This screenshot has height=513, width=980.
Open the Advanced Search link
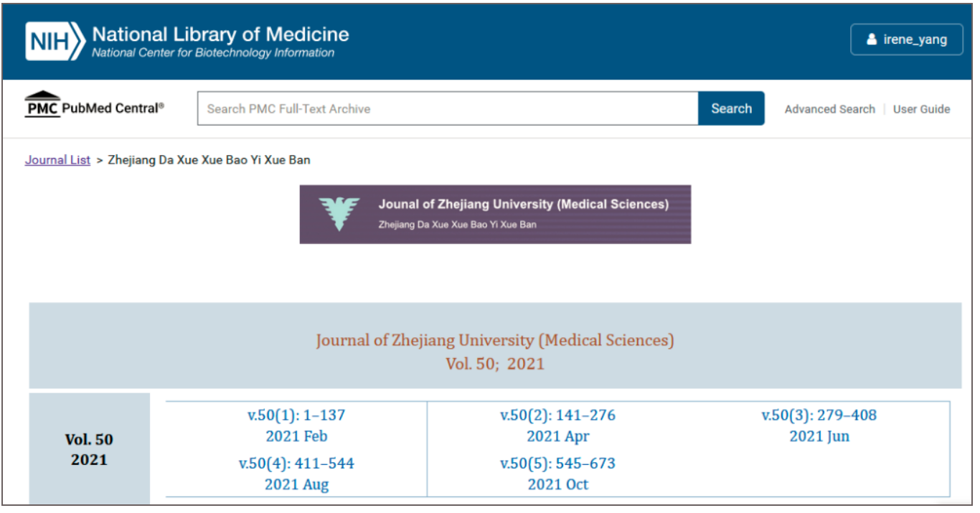[x=829, y=109]
